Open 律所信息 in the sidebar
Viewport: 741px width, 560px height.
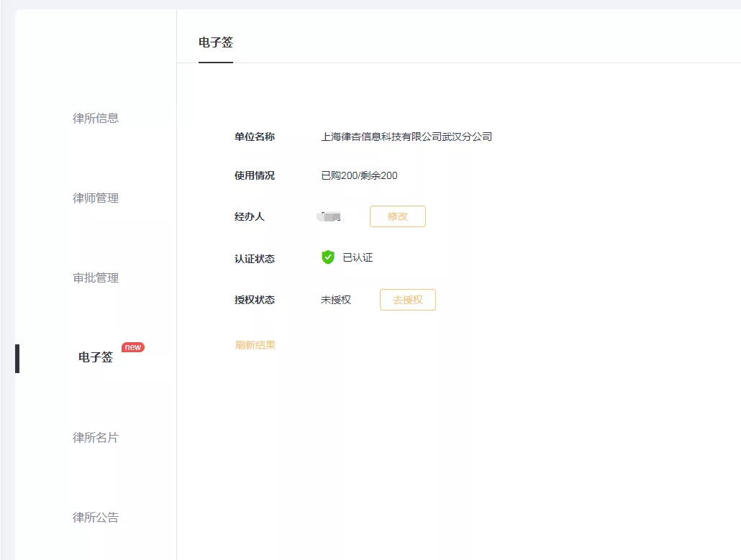coord(96,118)
